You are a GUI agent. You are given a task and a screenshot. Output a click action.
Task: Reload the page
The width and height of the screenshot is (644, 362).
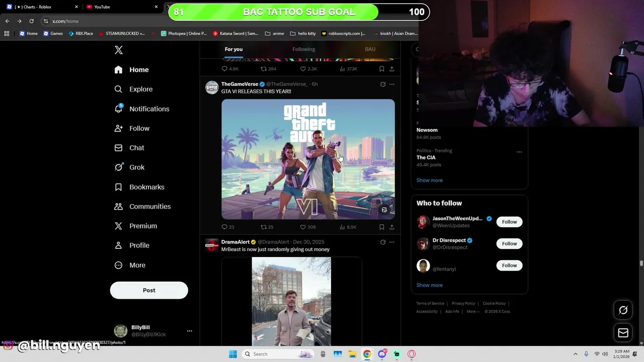tap(31, 21)
